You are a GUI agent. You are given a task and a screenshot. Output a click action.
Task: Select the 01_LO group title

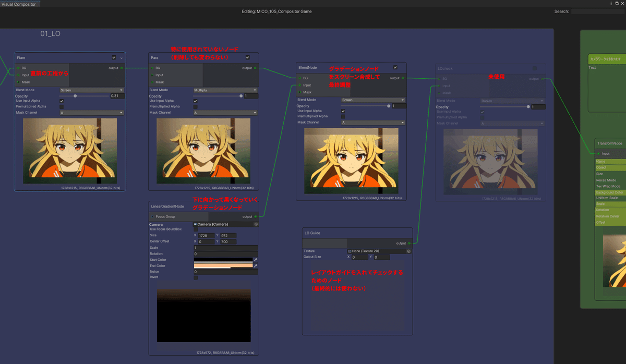[x=51, y=34]
